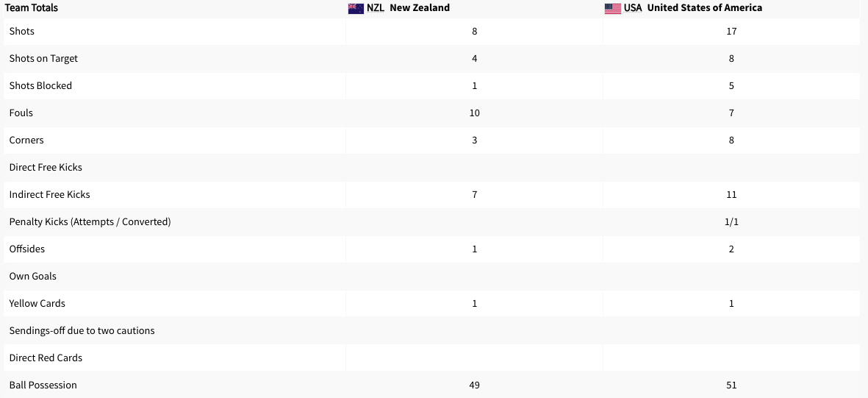Click the NZL abbreviation link
Viewport: 868px width, 398px height.
coord(376,8)
